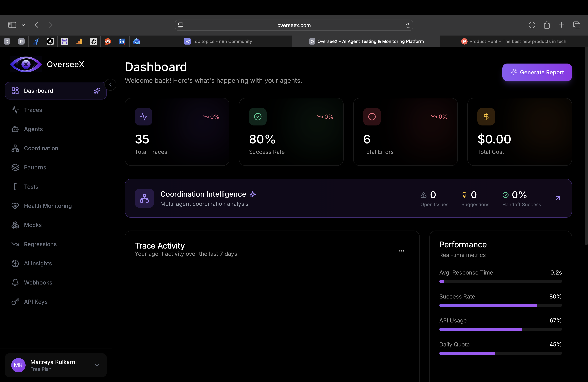
Task: Click the Webhooks bell icon
Action: (x=15, y=282)
